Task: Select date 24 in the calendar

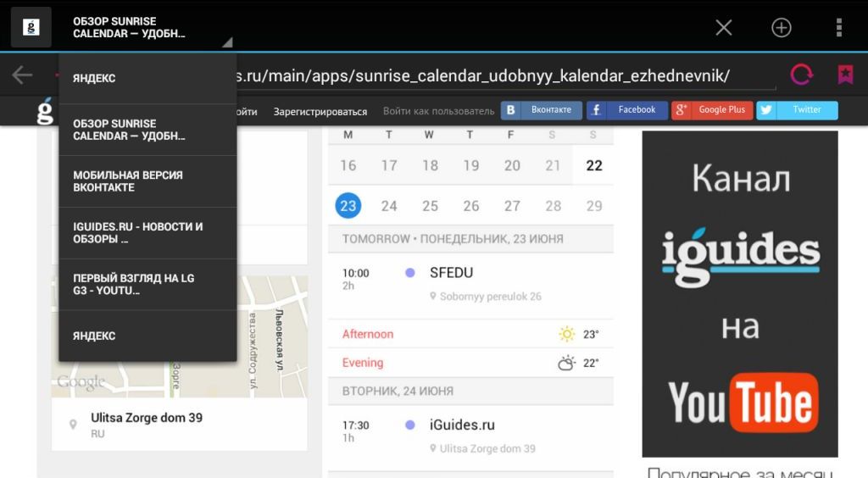Action: click(389, 206)
